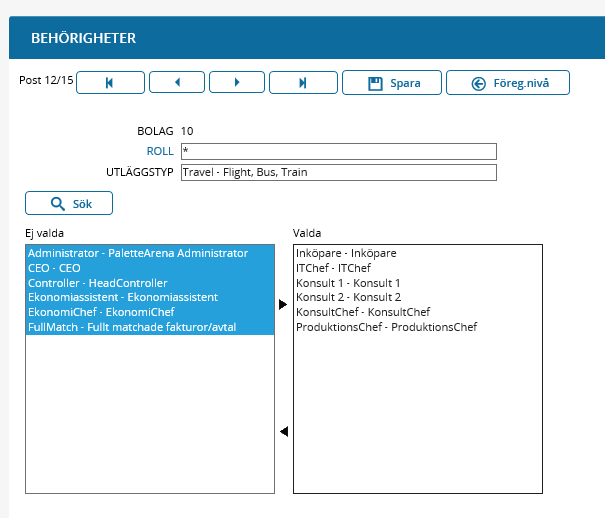Select Konsult 2 - Konsult 2
The image size is (605, 518).
pos(418,297)
